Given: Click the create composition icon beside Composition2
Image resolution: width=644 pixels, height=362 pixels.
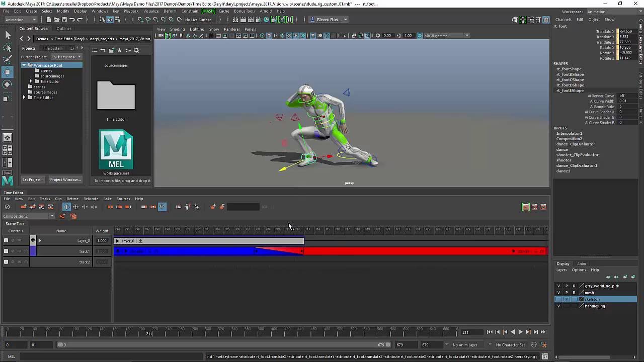Looking at the screenshot, I should click(62, 216).
